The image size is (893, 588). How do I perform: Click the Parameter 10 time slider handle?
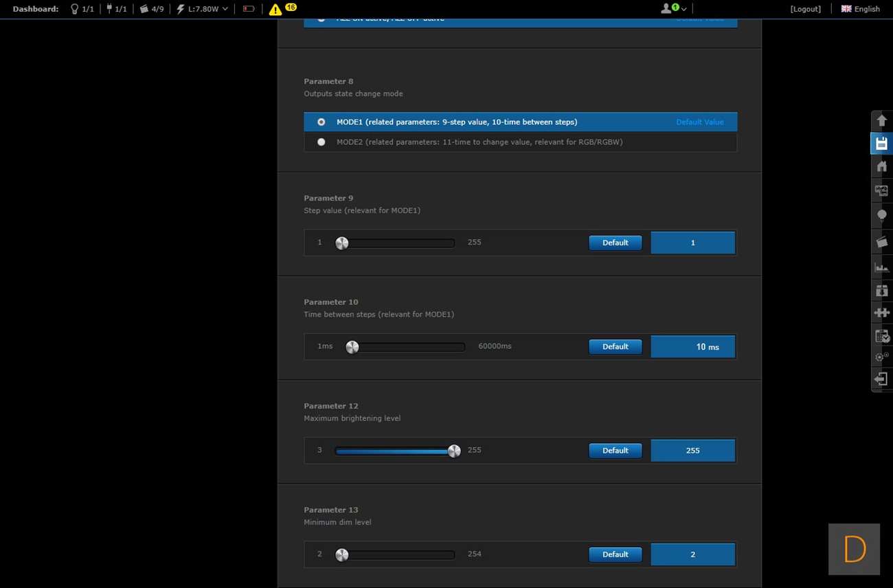[x=352, y=347]
